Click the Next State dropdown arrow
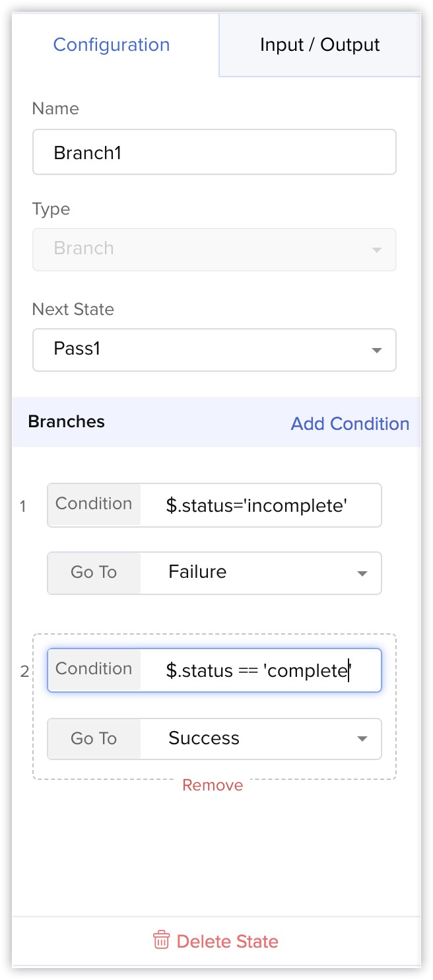Viewport: 433px width, 980px height. [x=377, y=350]
